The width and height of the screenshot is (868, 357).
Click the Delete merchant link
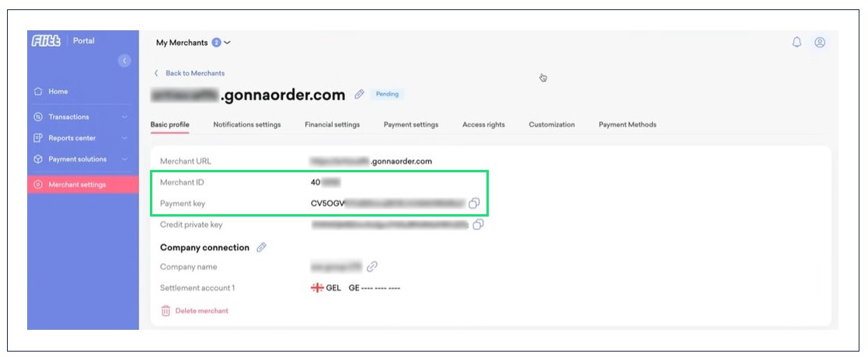(x=201, y=310)
